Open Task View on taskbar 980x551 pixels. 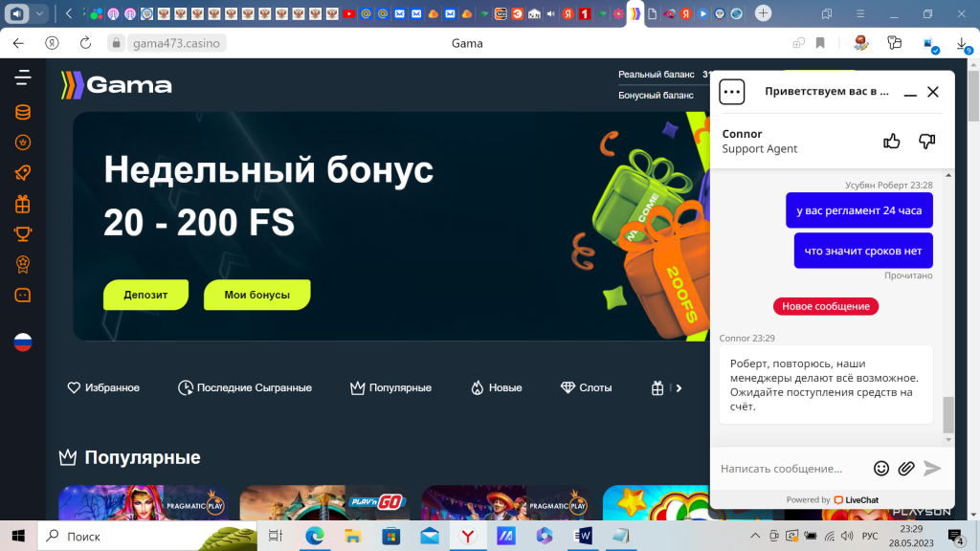pos(275,536)
